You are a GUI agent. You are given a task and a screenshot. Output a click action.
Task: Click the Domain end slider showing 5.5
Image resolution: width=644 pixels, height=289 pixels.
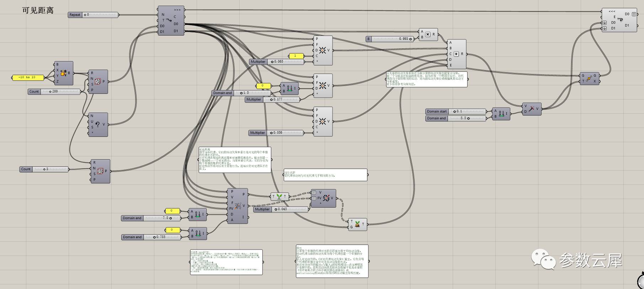[456, 118]
